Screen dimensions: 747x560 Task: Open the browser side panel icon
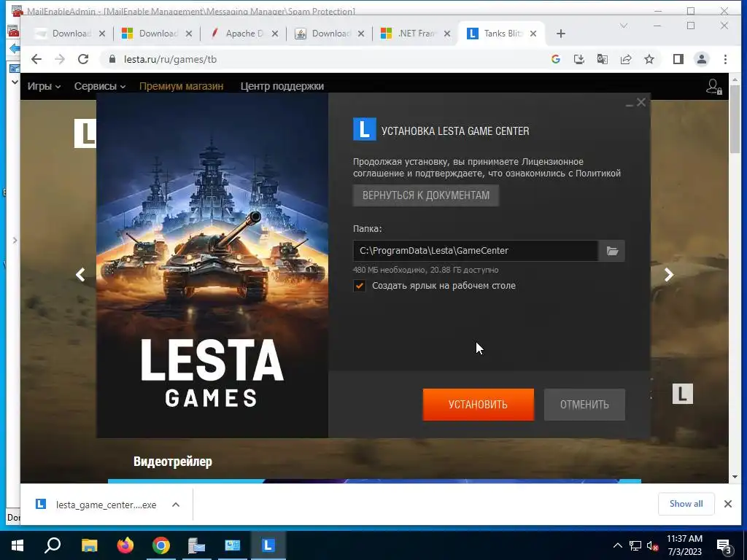click(x=678, y=59)
